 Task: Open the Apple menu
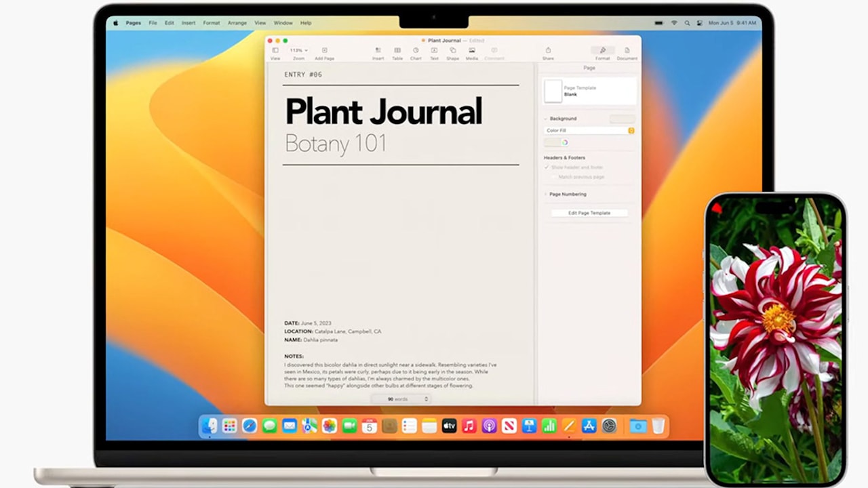pos(115,22)
